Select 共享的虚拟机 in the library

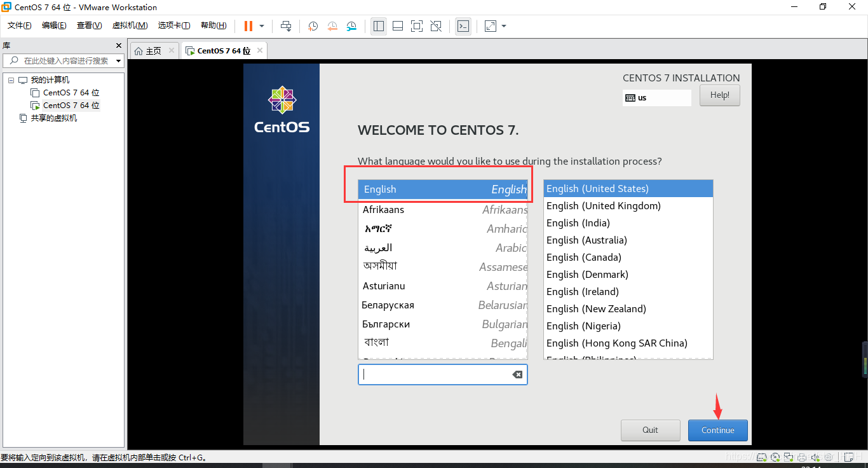tap(54, 118)
